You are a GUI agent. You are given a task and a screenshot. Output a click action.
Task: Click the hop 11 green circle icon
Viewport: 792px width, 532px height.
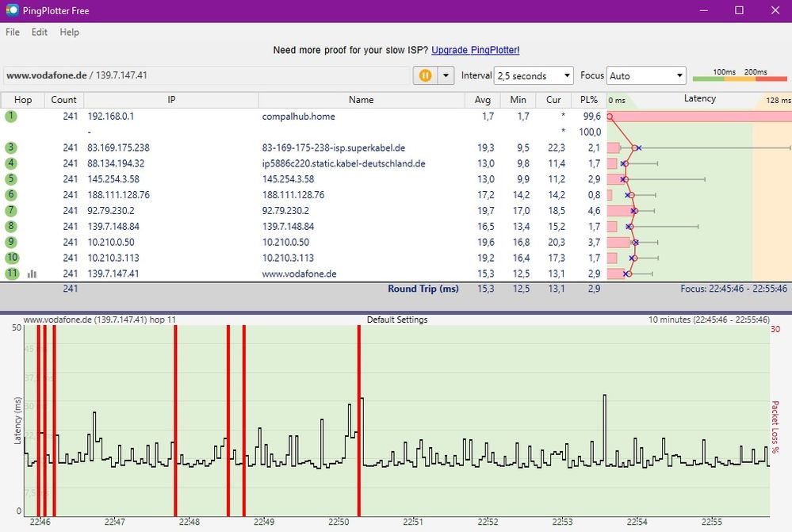[11, 274]
